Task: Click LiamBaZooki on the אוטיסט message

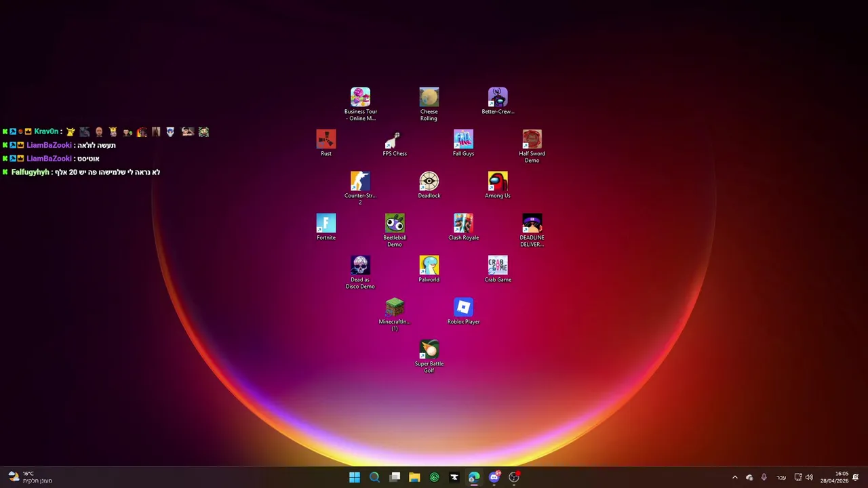Action: pos(49,159)
